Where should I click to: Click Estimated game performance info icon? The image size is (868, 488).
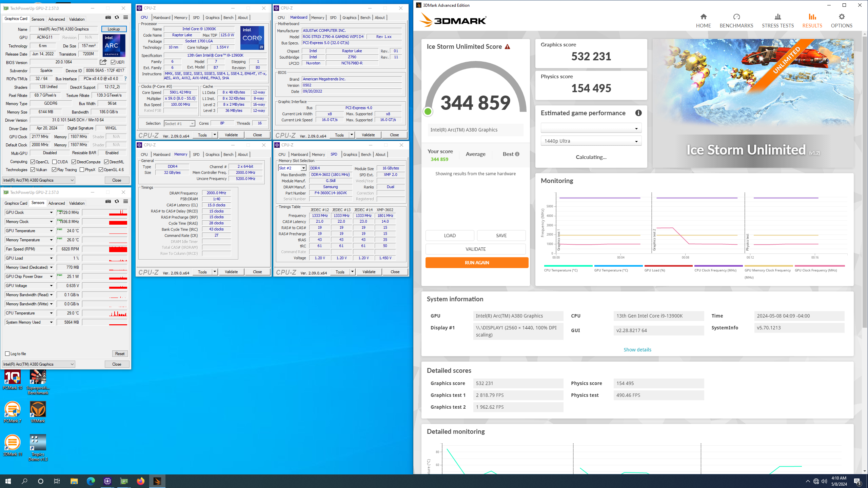638,113
